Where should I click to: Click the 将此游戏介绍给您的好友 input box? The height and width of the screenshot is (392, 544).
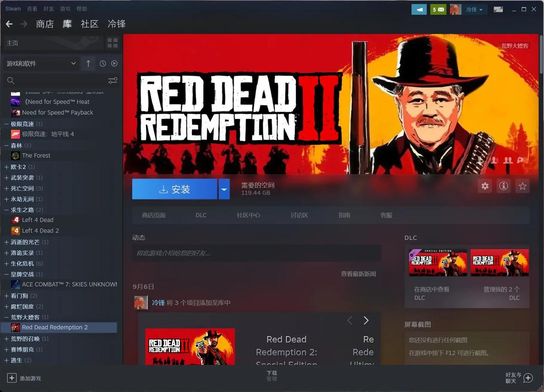[256, 253]
